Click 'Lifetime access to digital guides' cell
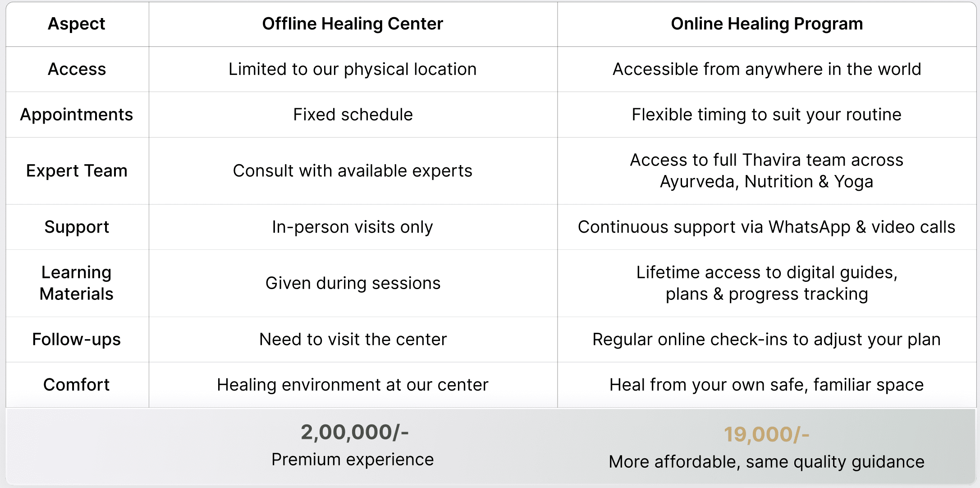The width and height of the screenshot is (980, 488). (x=766, y=283)
